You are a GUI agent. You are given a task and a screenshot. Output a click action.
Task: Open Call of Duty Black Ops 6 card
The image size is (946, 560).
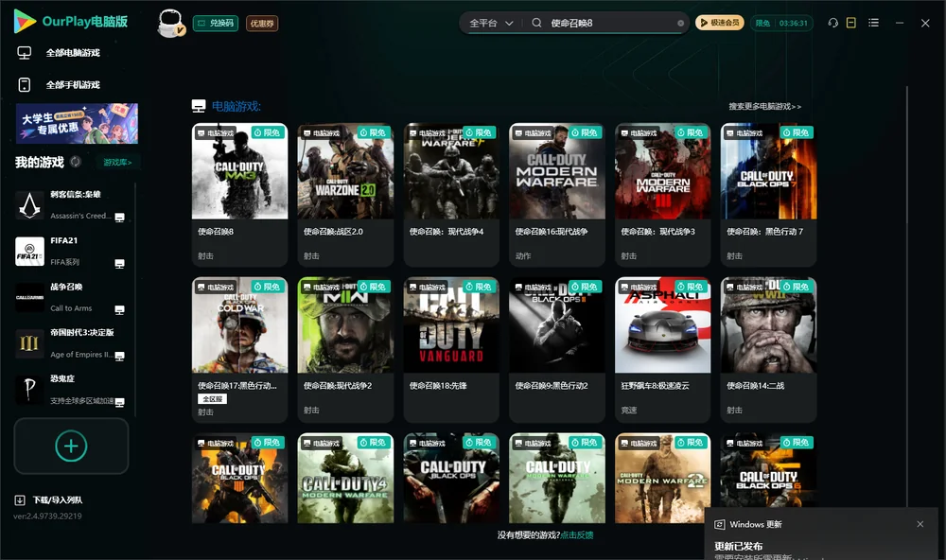coord(768,471)
